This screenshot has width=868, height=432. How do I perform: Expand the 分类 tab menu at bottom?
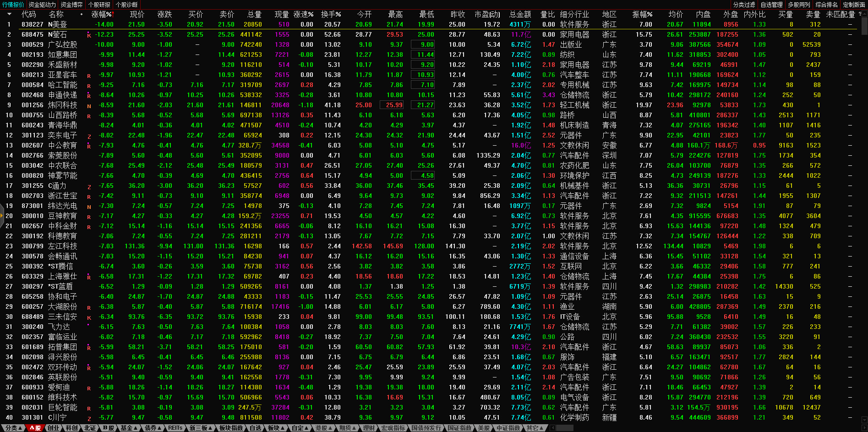[x=13, y=428]
